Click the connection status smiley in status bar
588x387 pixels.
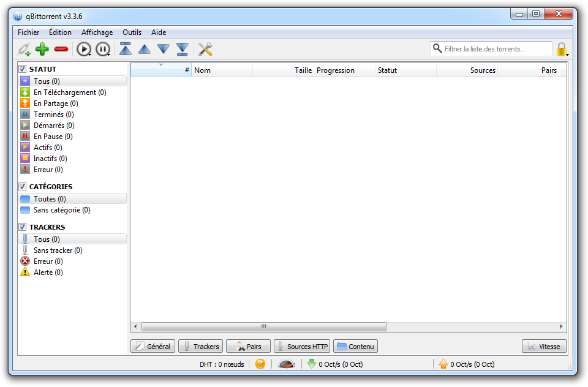coord(260,364)
